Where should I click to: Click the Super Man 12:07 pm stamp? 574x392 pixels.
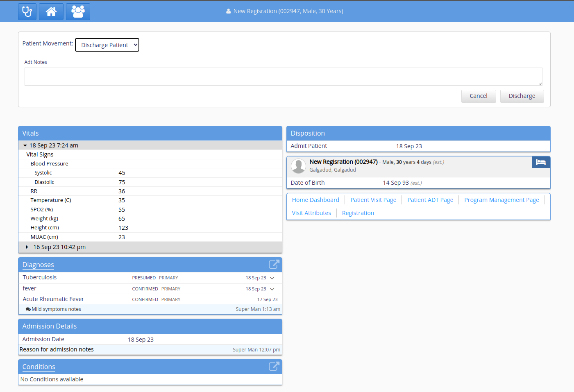256,350
